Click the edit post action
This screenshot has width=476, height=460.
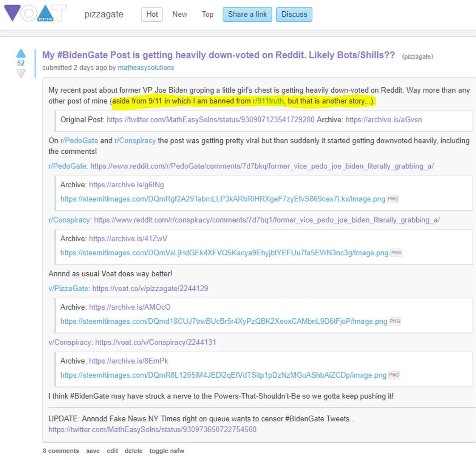click(x=112, y=451)
